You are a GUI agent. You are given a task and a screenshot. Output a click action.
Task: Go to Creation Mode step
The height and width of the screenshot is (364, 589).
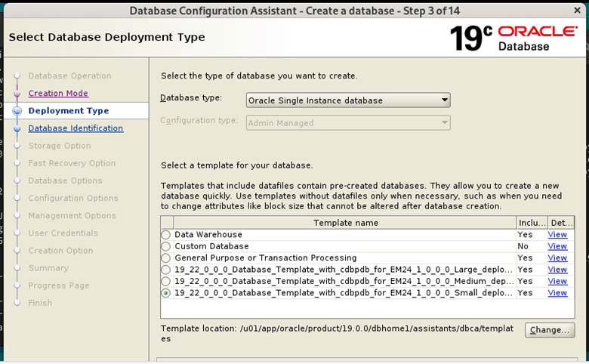(x=58, y=94)
